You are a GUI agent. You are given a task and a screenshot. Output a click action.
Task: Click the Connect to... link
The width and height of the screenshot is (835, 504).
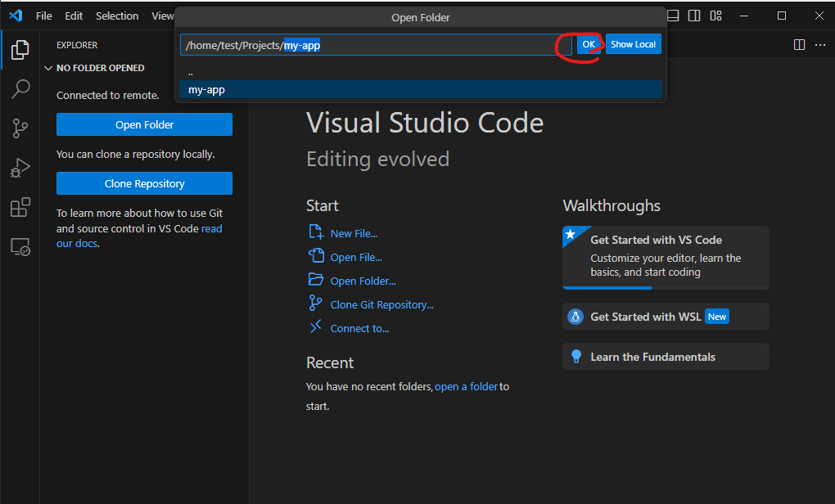click(x=359, y=328)
